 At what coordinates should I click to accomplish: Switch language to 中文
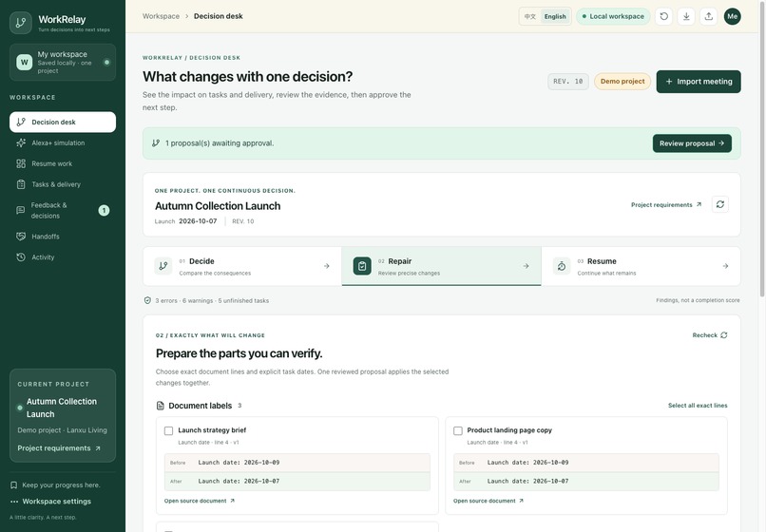tap(530, 16)
